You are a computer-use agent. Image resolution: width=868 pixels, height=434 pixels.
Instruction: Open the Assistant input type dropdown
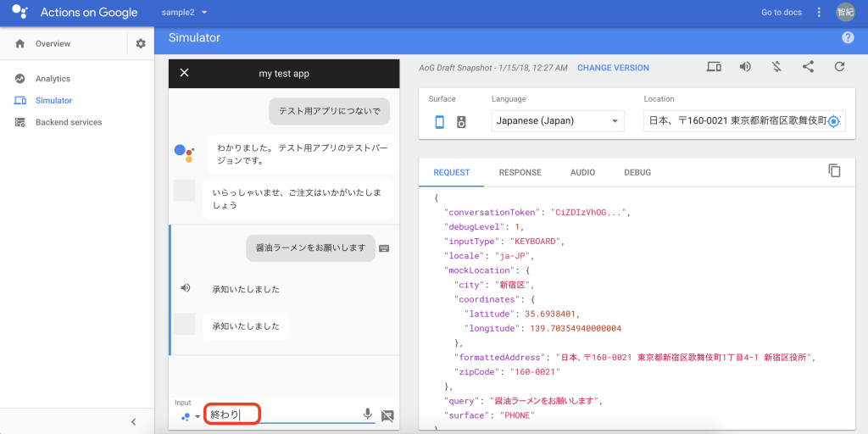(x=190, y=416)
